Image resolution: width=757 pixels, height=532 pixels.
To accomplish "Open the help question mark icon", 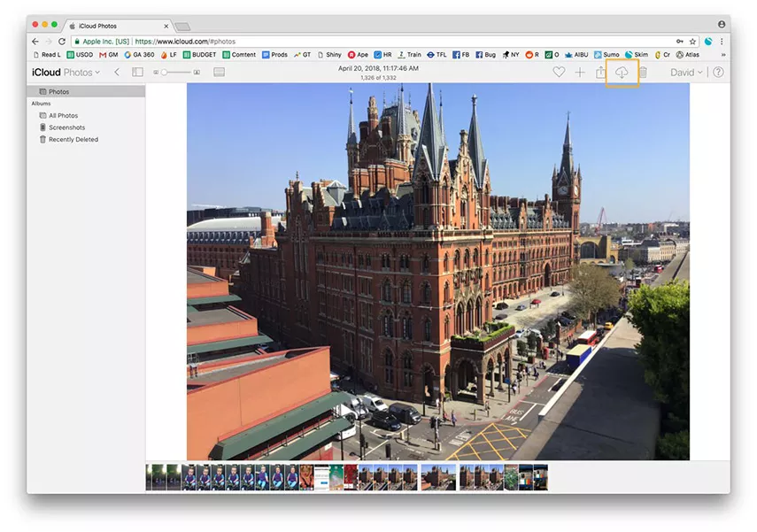I will pyautogui.click(x=718, y=73).
